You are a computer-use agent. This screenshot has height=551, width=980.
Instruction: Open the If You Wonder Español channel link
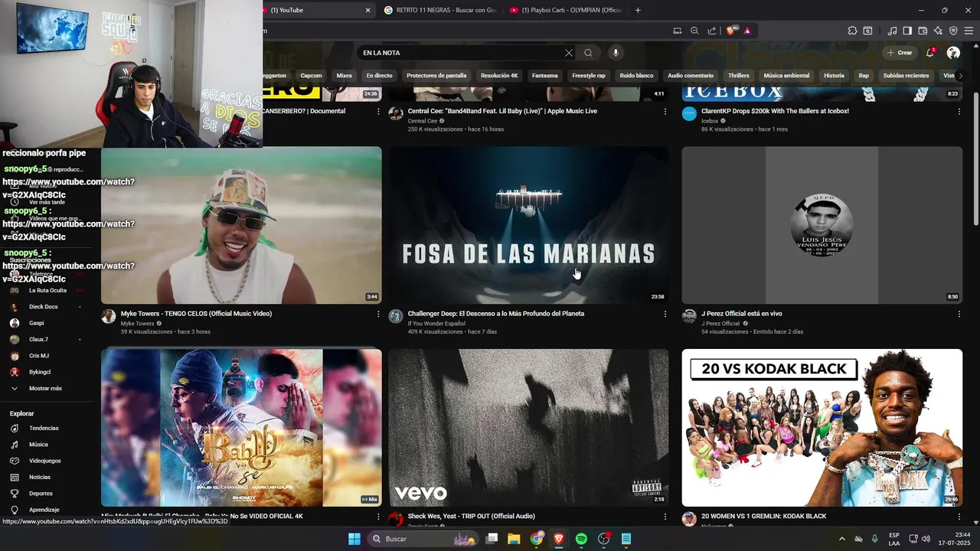pos(436,324)
